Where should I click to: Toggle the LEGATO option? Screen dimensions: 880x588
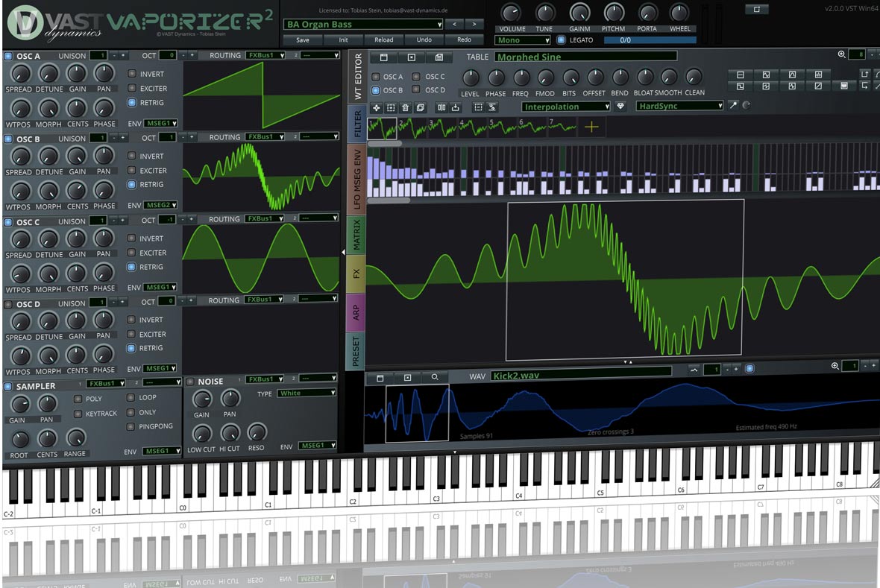(x=561, y=39)
